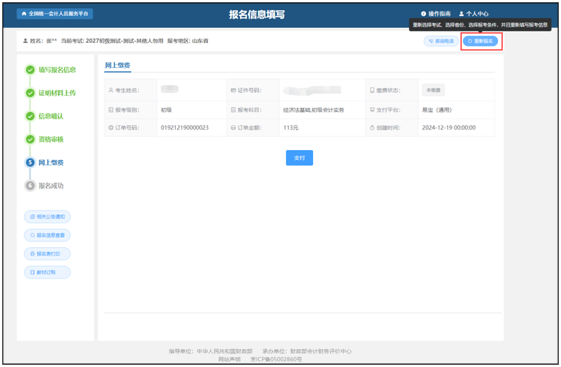Open 报名表打印 sidebar button
The height and width of the screenshot is (367, 561).
[47, 254]
